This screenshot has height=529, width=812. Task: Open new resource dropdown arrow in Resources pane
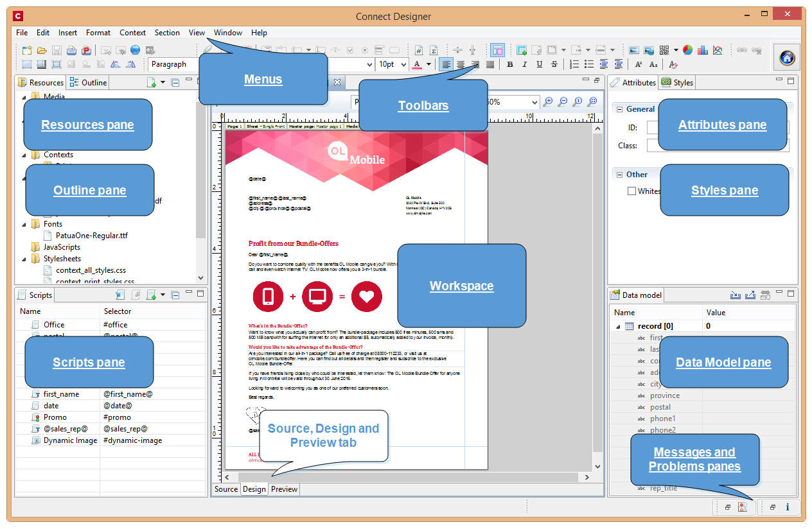[x=163, y=82]
